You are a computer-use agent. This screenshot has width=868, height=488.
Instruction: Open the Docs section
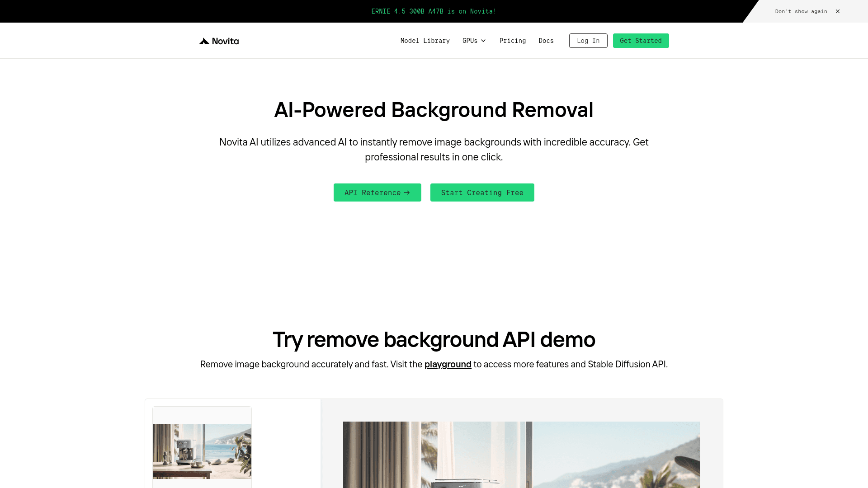click(x=546, y=41)
